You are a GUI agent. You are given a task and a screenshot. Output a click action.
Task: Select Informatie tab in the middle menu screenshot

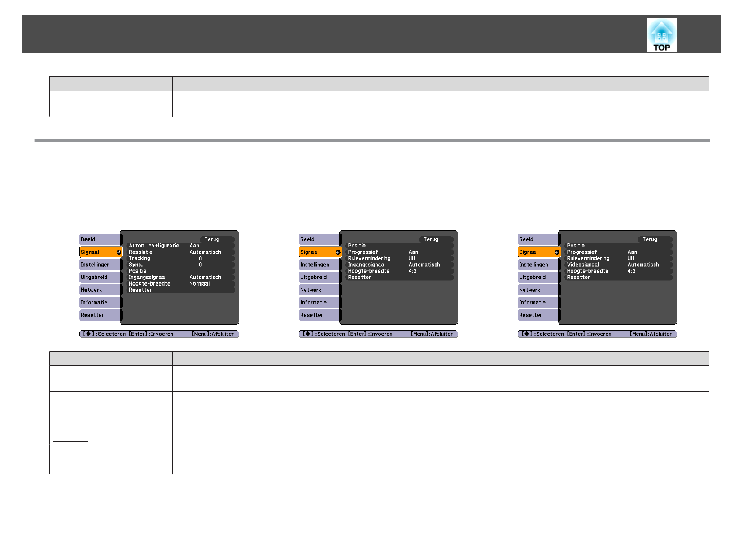[319, 302]
